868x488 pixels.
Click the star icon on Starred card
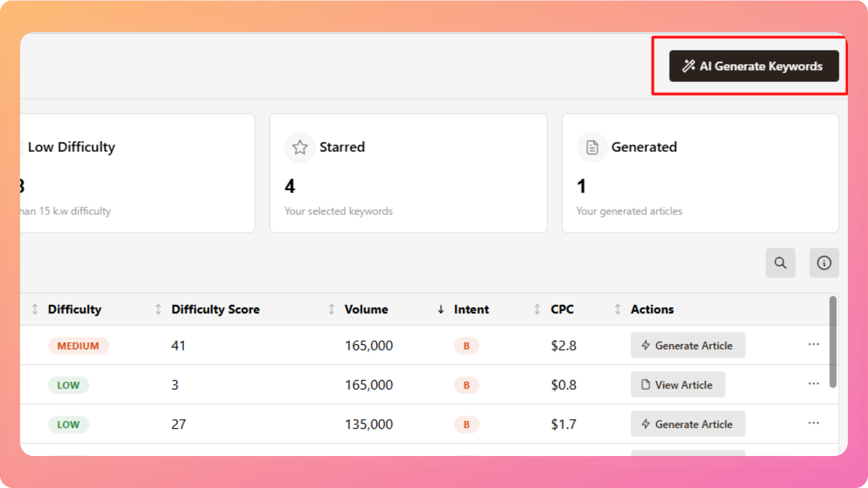pyautogui.click(x=300, y=147)
